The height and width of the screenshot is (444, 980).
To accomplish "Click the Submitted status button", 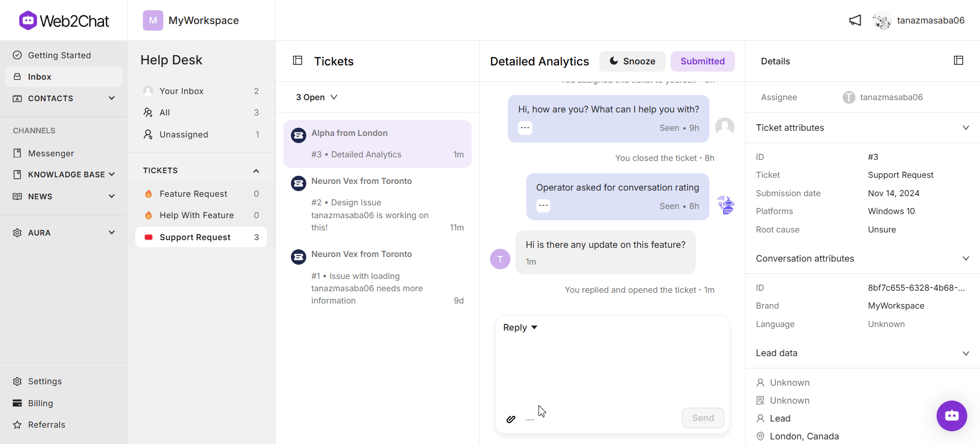I will point(702,61).
